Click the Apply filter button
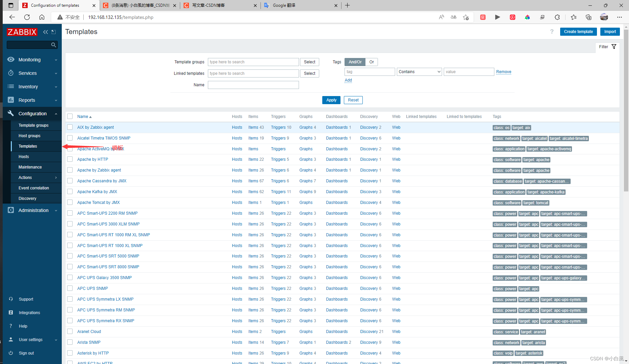Screen dimensions: 629x364 (x=331, y=100)
